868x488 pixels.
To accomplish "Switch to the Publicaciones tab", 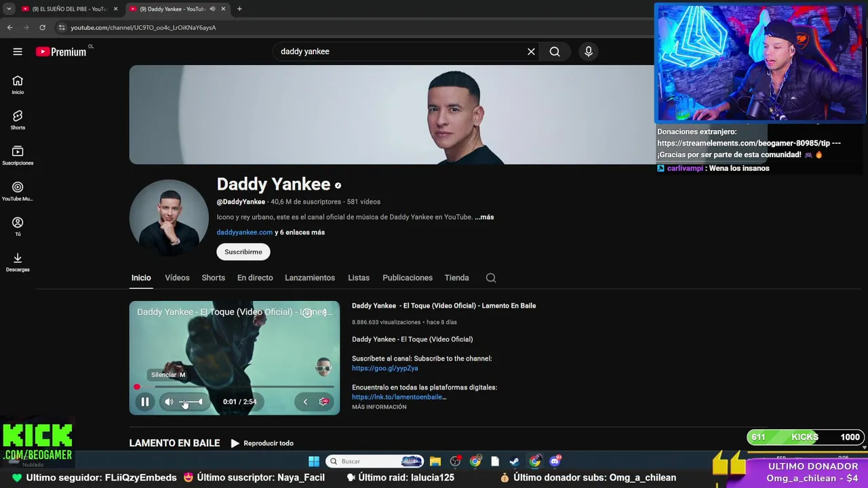I will click(408, 278).
